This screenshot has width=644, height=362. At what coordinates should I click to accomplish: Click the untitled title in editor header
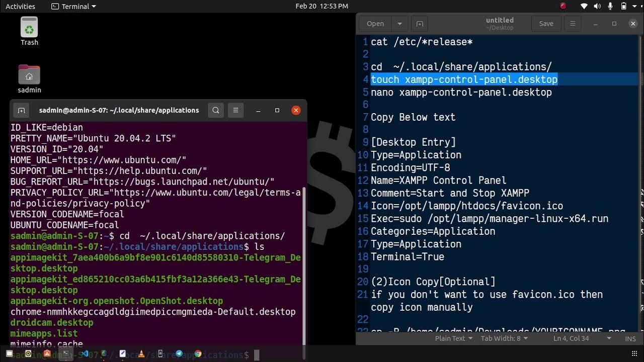click(x=500, y=20)
